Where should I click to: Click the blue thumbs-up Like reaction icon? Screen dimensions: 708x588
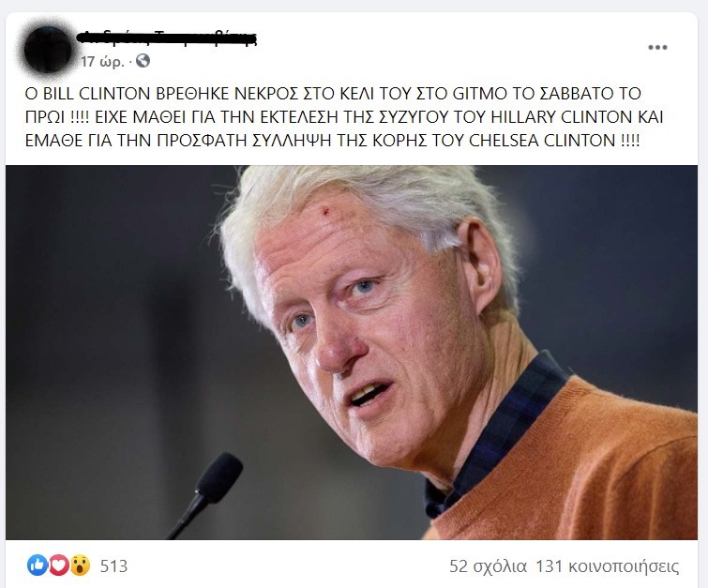[x=37, y=565]
